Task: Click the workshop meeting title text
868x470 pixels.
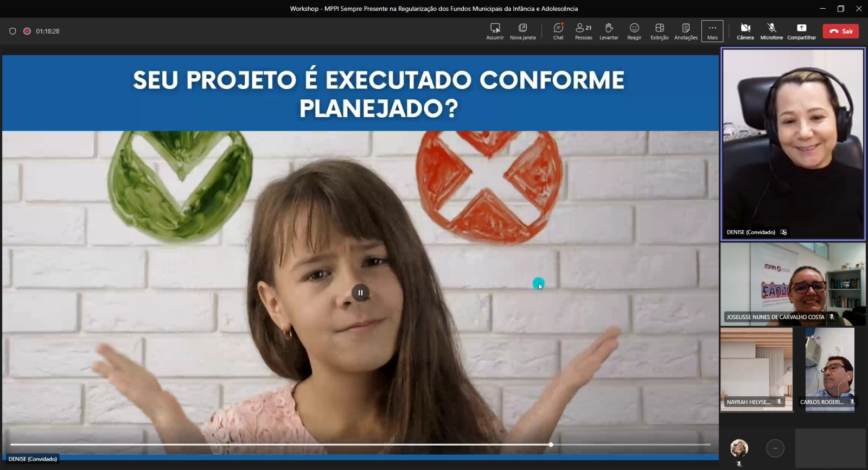Action: click(x=434, y=9)
